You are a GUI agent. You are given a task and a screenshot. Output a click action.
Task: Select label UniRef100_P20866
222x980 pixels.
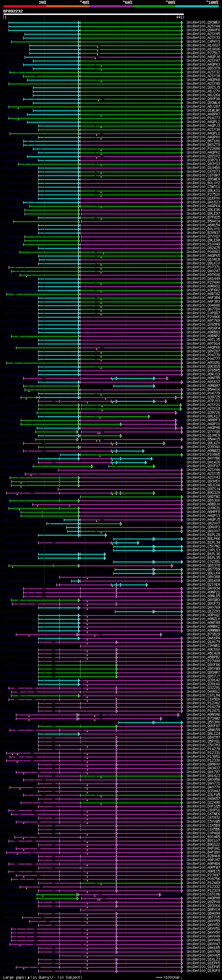coord(203,317)
